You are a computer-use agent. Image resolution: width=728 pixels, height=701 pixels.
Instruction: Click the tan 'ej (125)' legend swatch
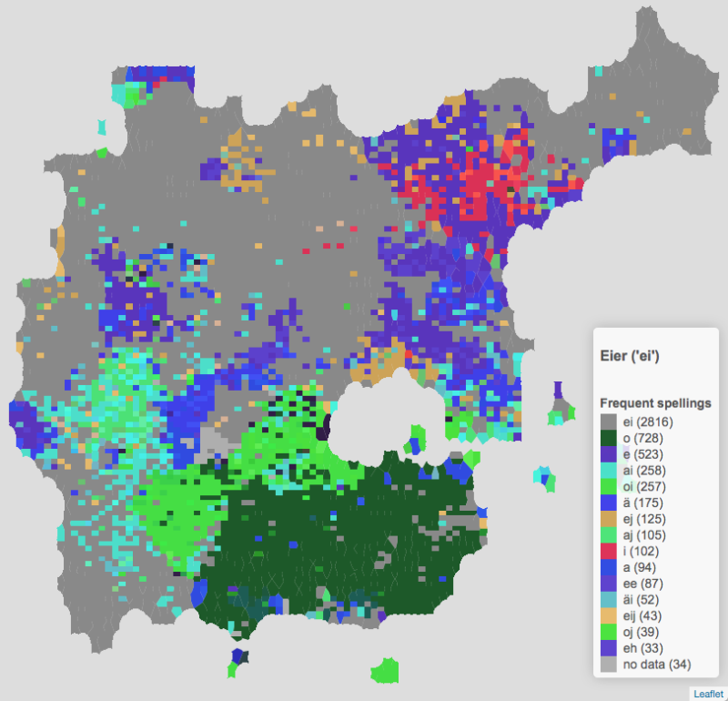(608, 519)
